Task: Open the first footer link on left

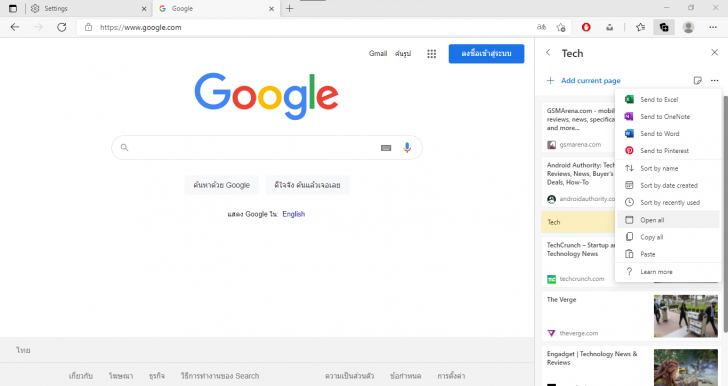Action: [81, 376]
